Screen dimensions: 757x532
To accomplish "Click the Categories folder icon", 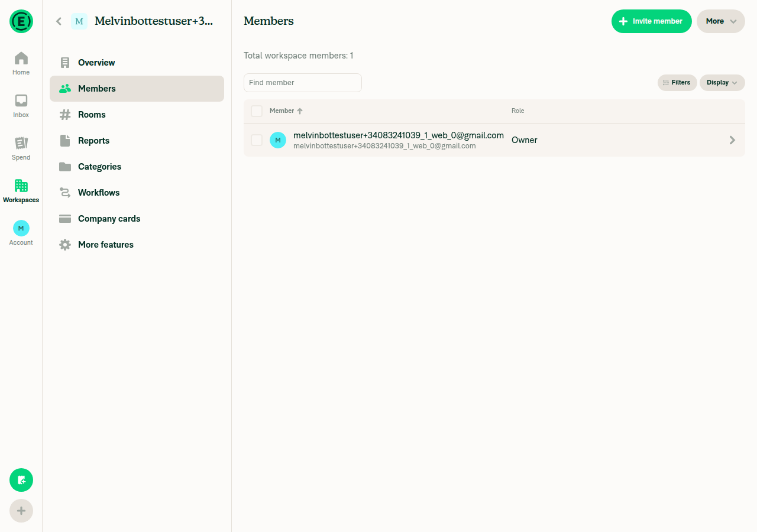I will pyautogui.click(x=65, y=167).
